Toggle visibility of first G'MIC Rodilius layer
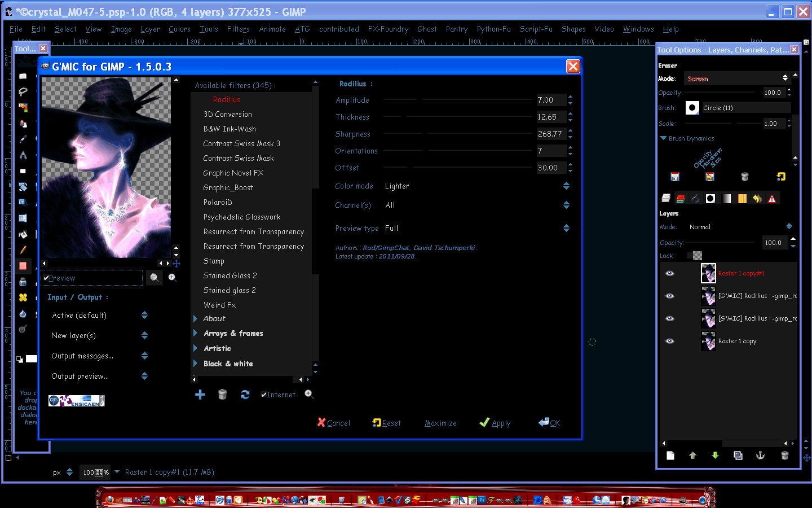The width and height of the screenshot is (812, 508). [x=670, y=296]
